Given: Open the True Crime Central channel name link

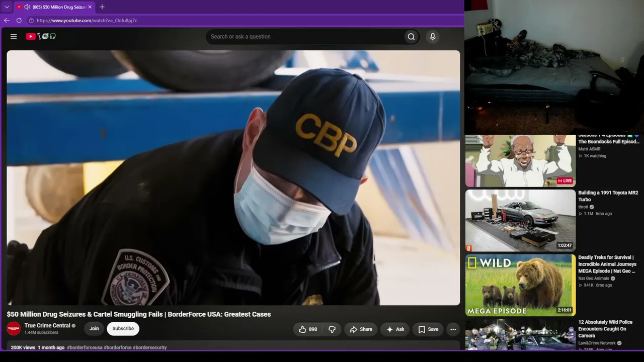Looking at the screenshot, I should click(x=47, y=326).
